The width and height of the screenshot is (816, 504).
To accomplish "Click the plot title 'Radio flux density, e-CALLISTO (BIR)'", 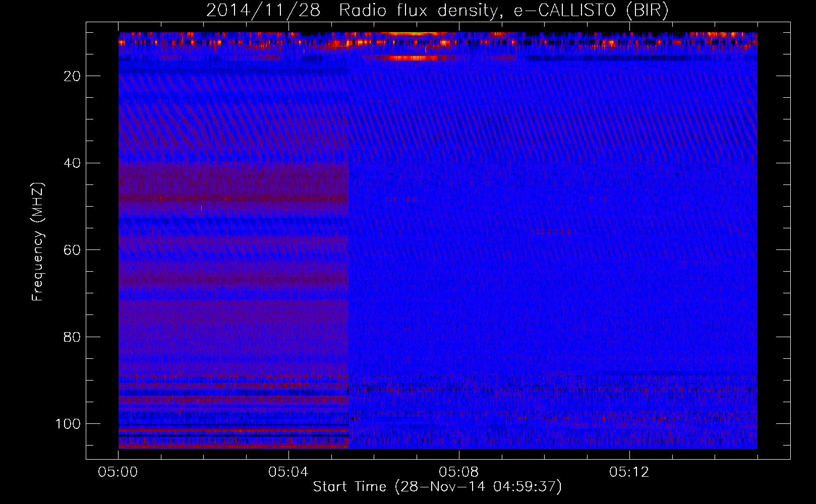I will tap(503, 10).
